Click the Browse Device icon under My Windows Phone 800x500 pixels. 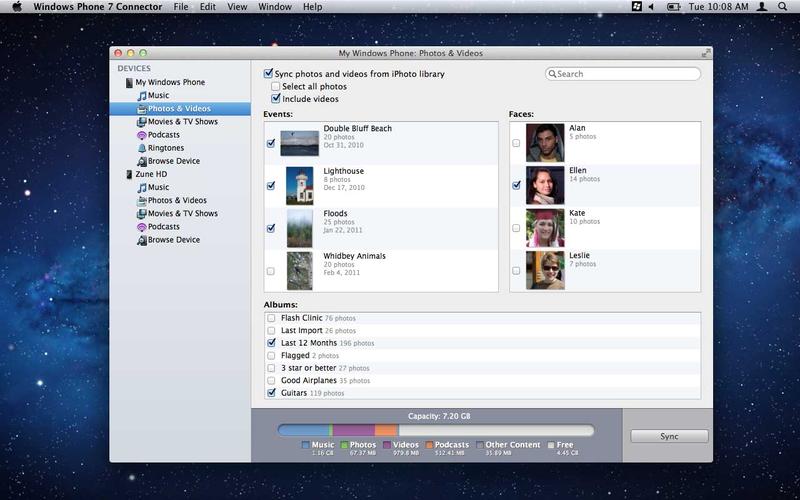(142, 161)
